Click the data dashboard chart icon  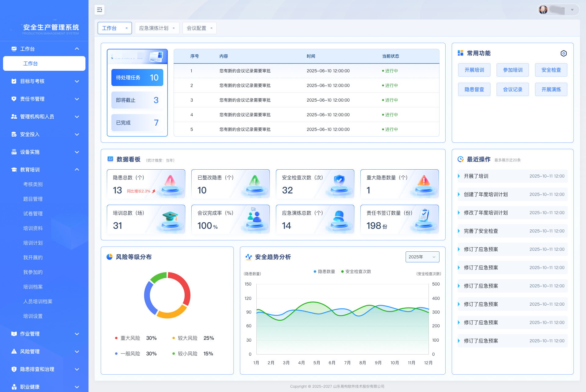[x=110, y=159]
